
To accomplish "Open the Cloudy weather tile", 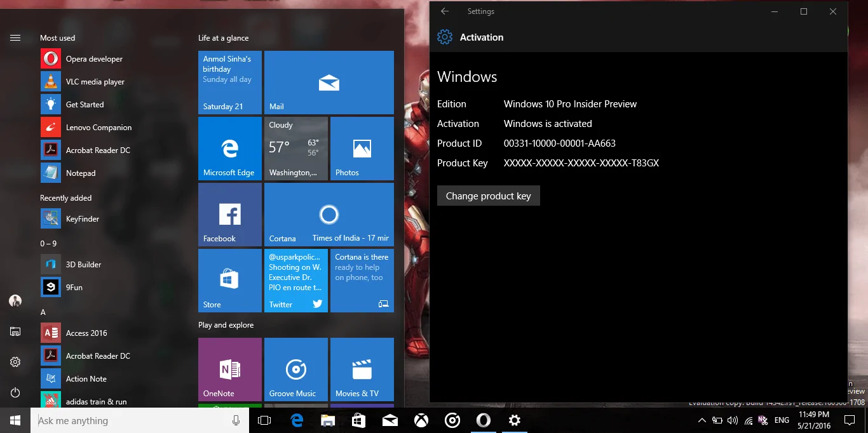I will [296, 149].
